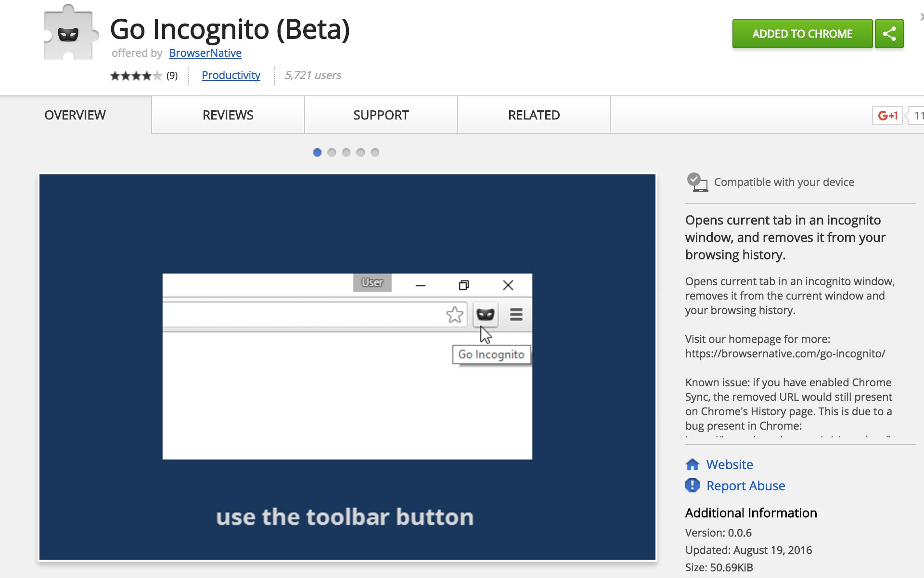The image size is (924, 578).
Task: Select the third carousel dot
Action: pyautogui.click(x=346, y=153)
